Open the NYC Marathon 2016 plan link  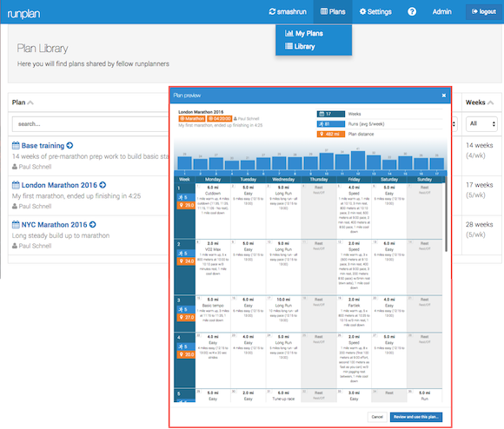point(55,224)
